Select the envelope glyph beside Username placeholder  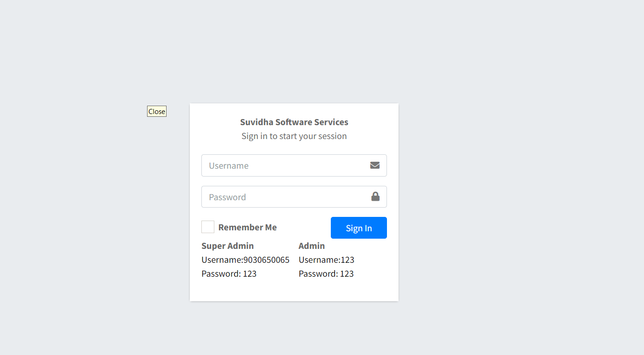coord(374,165)
